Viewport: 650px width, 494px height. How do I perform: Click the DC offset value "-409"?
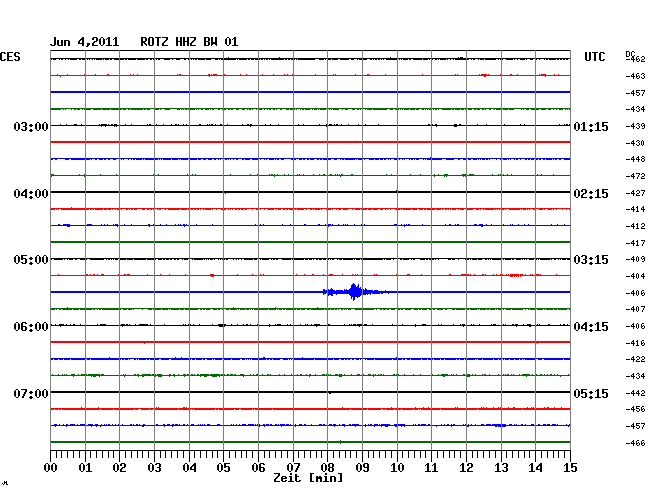(635, 259)
